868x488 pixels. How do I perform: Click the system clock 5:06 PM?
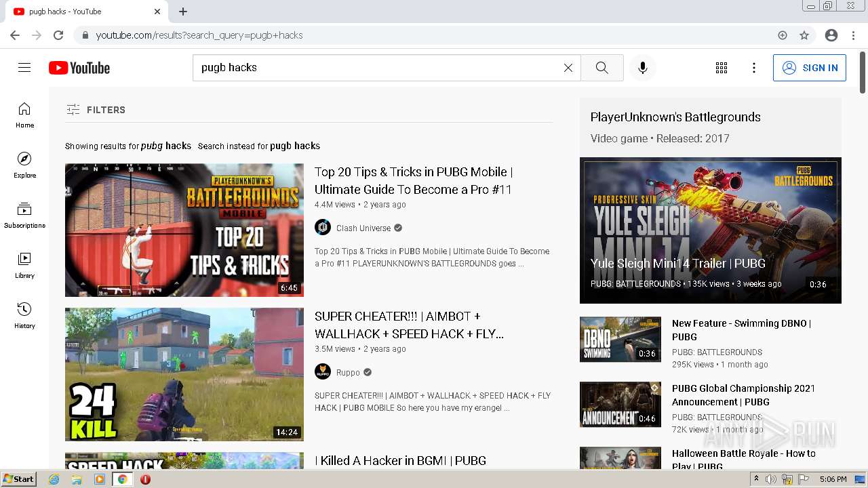833,479
